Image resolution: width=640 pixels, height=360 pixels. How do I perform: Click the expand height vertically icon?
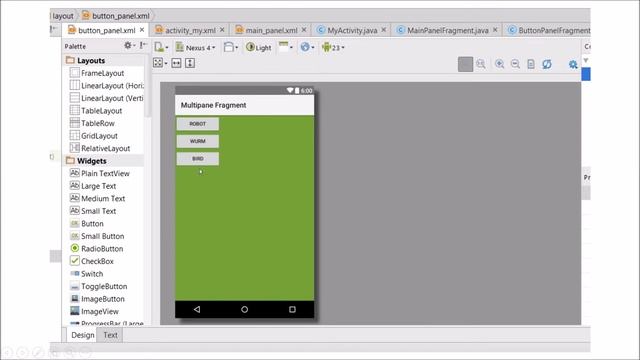pyautogui.click(x=190, y=63)
